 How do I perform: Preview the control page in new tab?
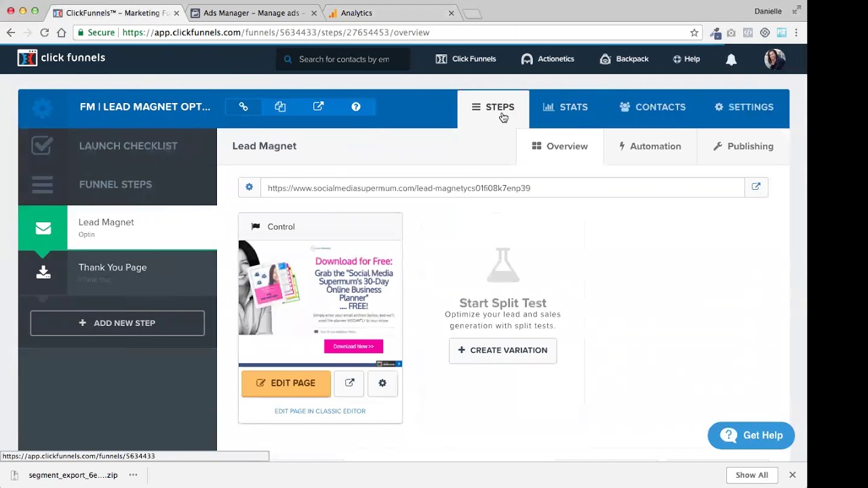[x=349, y=383]
